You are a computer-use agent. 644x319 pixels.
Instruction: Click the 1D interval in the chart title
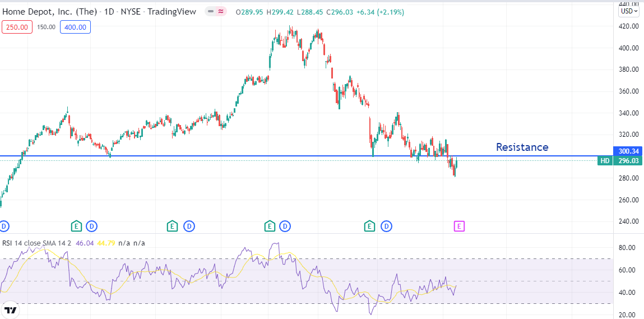pos(109,12)
